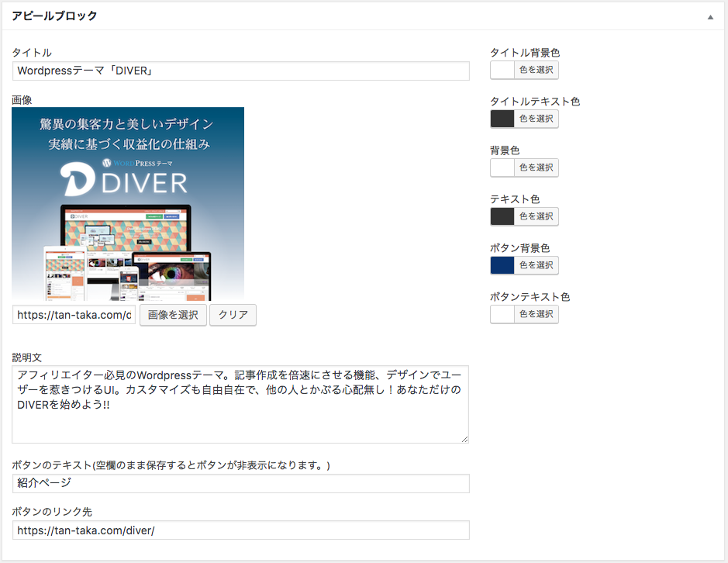
Task: Click the image URL field
Action: coord(74,315)
